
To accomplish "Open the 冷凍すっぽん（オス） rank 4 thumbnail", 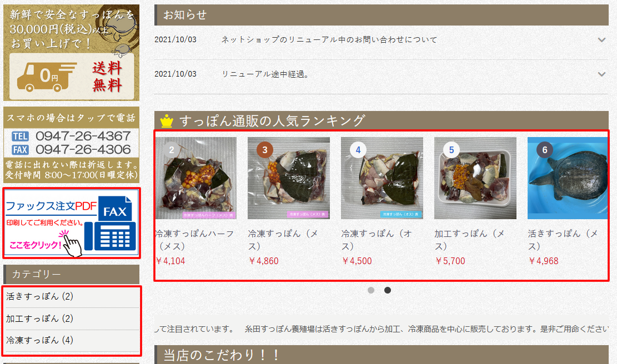I will 382,178.
